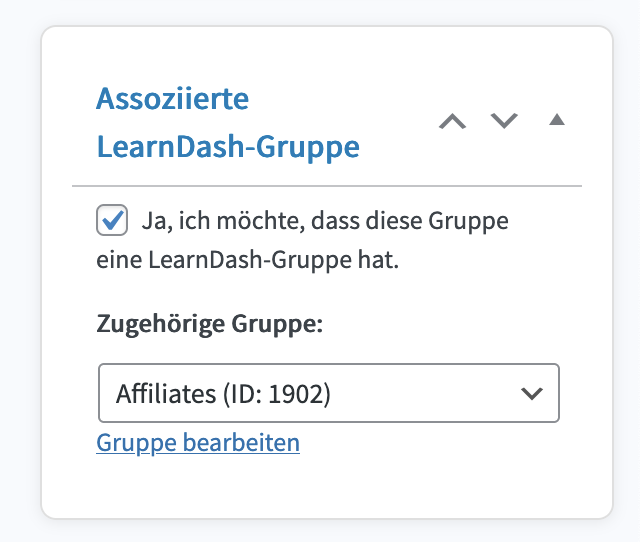Screen dimensions: 640x542
Task: Click the 'Ja, ich möchte, dass diese Gruppe' text
Action: pos(325,222)
